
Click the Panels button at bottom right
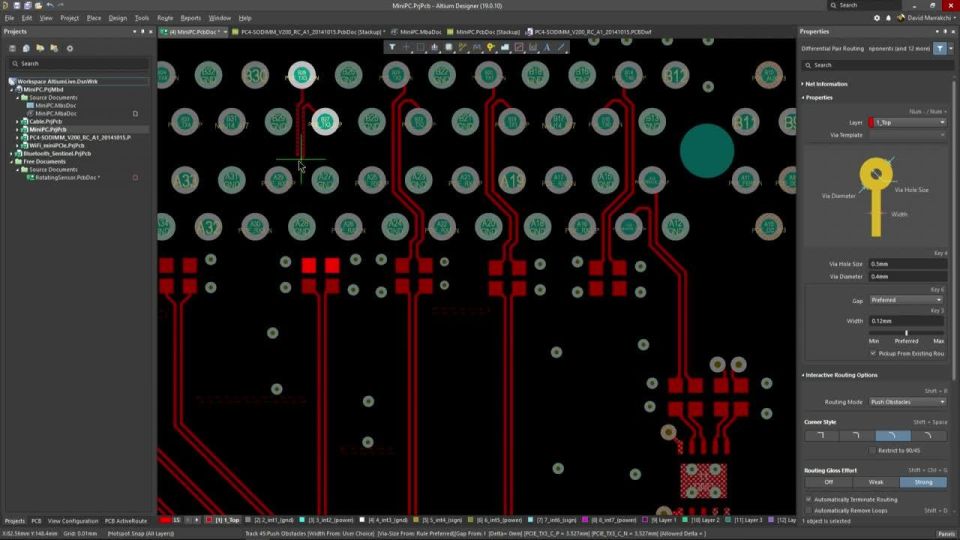tap(947, 534)
